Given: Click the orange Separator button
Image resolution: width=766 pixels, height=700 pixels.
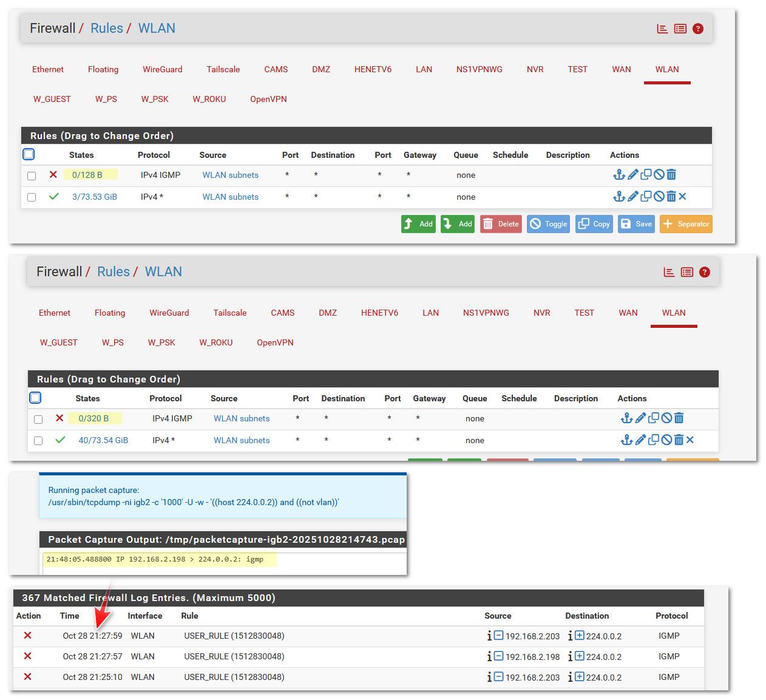Looking at the screenshot, I should [x=686, y=224].
